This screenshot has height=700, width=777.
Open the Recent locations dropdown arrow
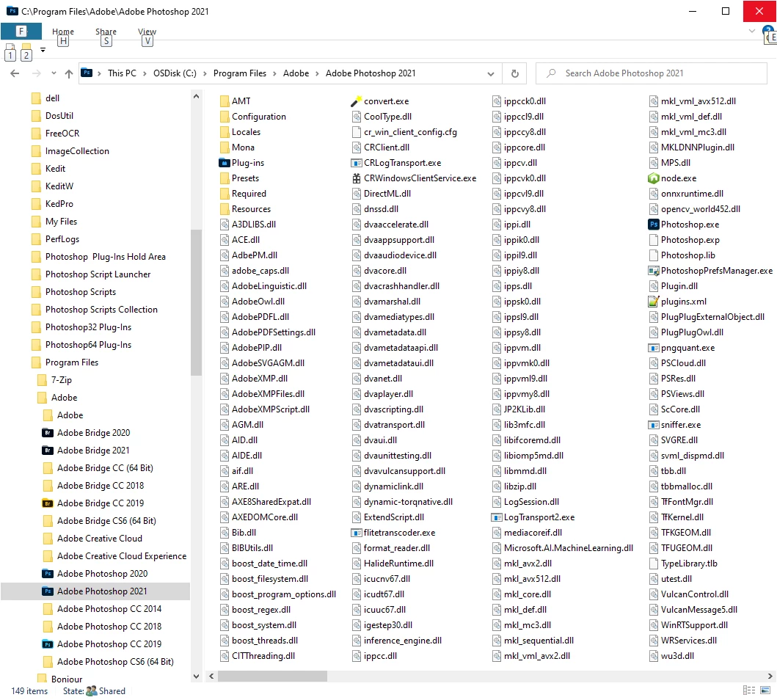click(x=54, y=73)
